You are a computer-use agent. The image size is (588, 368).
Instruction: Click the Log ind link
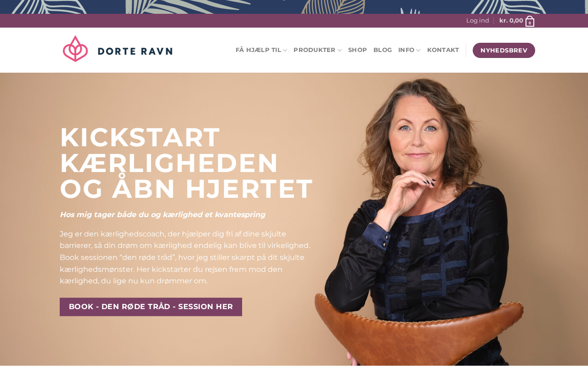click(x=478, y=21)
